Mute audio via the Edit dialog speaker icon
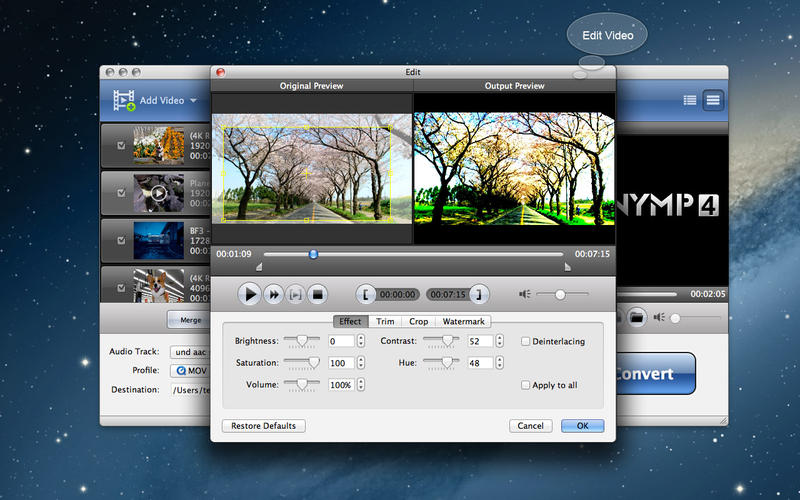This screenshot has height=500, width=800. coord(524,294)
